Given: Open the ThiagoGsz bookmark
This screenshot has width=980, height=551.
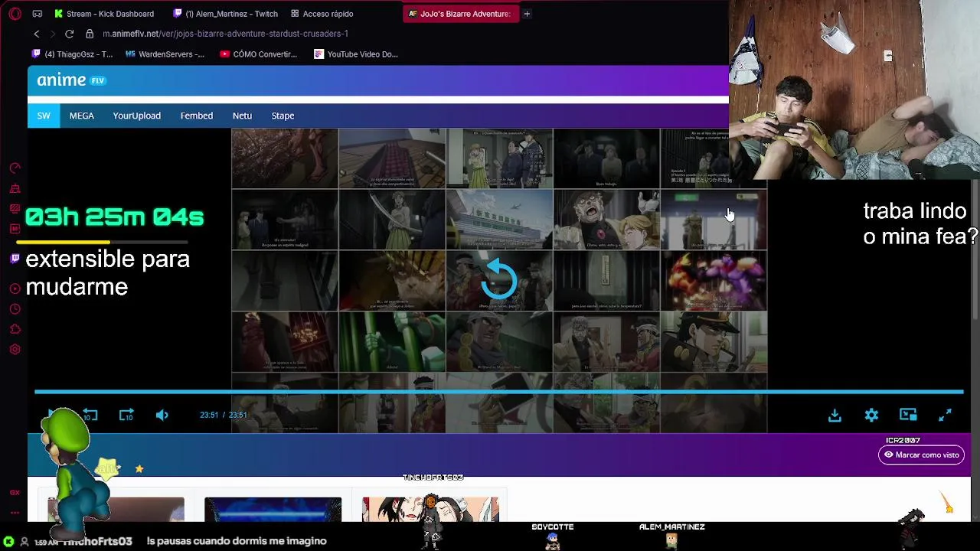Looking at the screenshot, I should tap(71, 54).
